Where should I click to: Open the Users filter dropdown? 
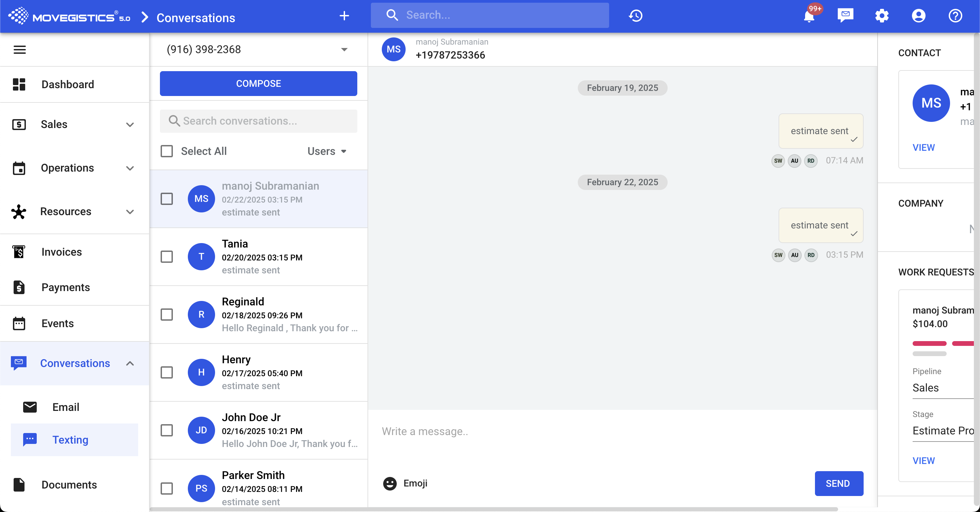click(327, 151)
